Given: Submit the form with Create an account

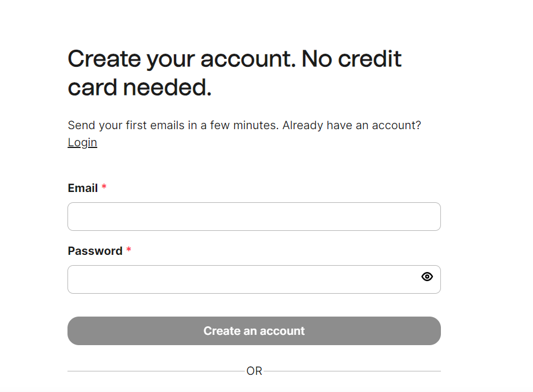Looking at the screenshot, I should click(254, 331).
